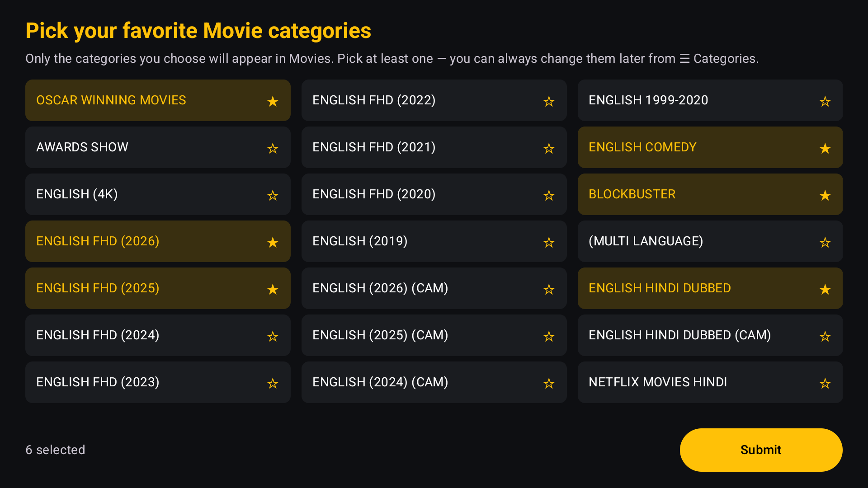Image resolution: width=868 pixels, height=488 pixels.
Task: Click the star on ENGLISH (2026) (CAM)
Action: 549,289
